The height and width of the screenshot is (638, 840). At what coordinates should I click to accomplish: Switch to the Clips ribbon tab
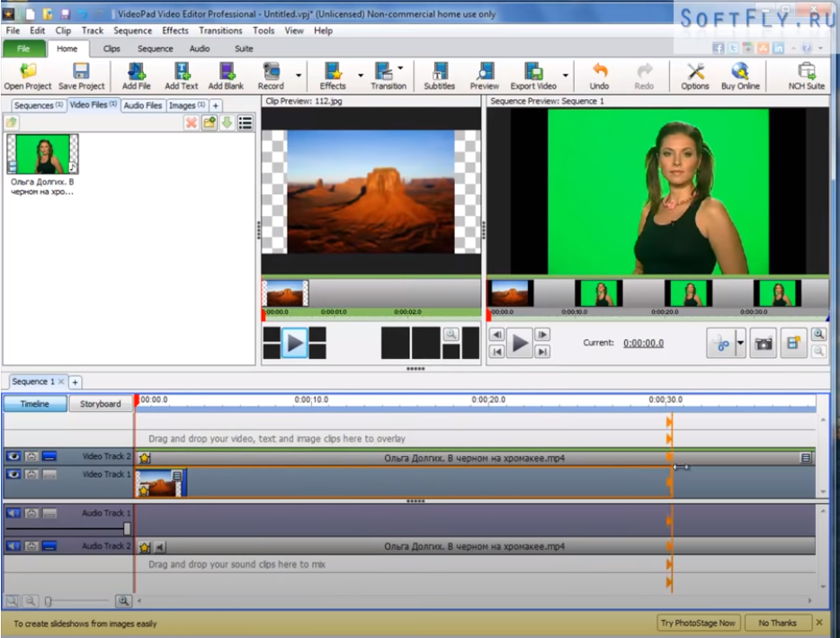[x=112, y=49]
